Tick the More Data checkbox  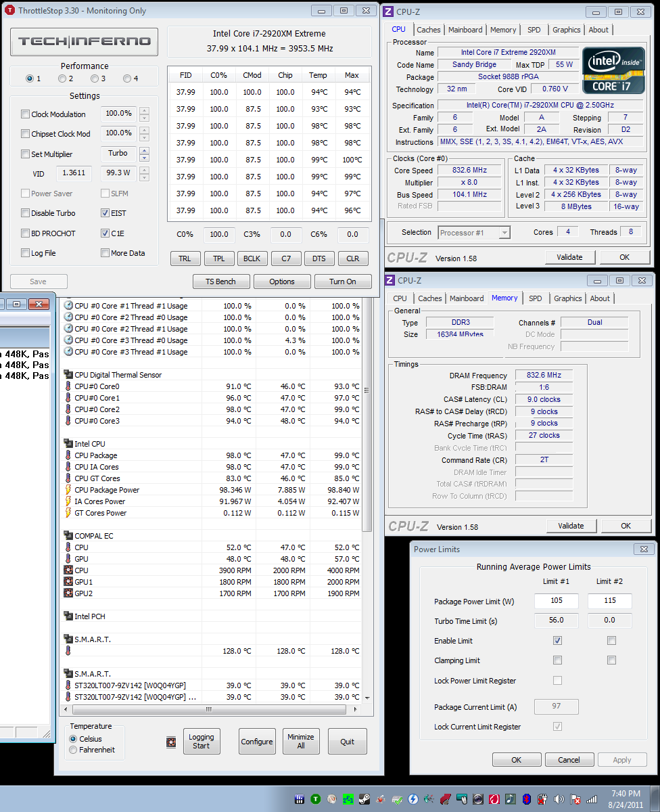(105, 253)
